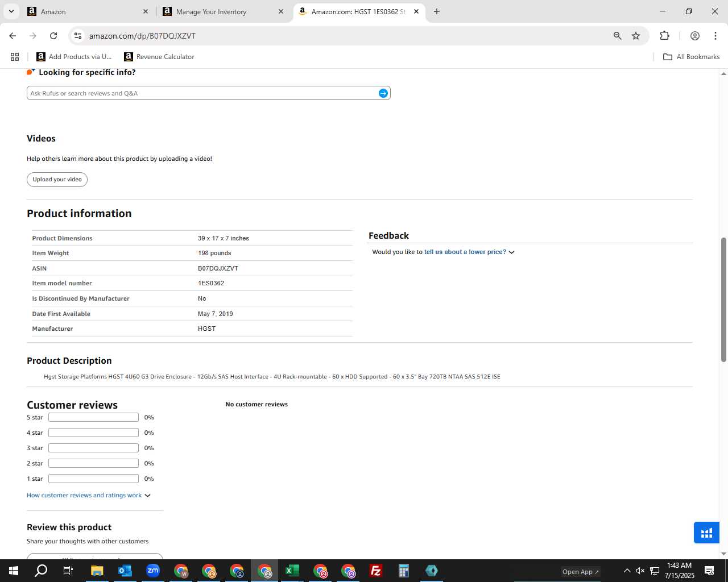Open the Revenue Calculator bookmark
Image resolution: width=728 pixels, height=582 pixels.
tap(159, 57)
